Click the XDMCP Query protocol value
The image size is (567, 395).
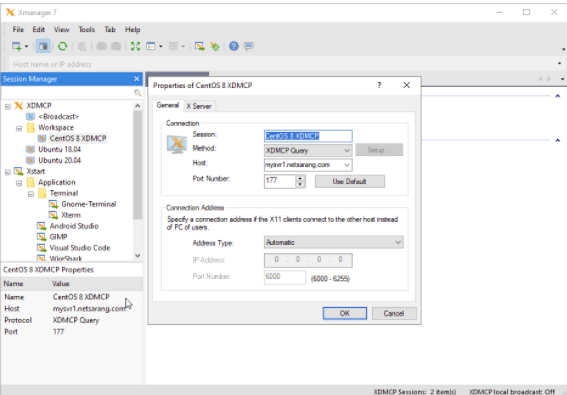76,320
